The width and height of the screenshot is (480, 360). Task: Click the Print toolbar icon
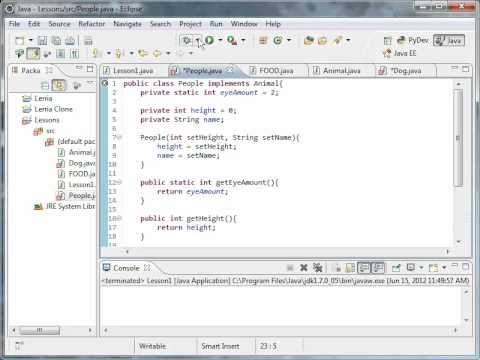pyautogui.click(x=70, y=41)
